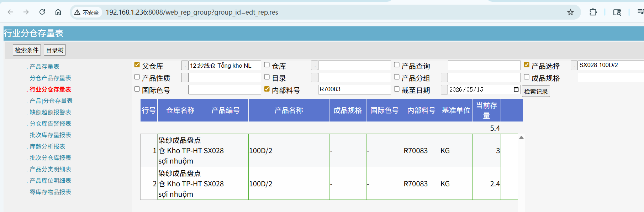Click the total value 5.4
The width and height of the screenshot is (644, 212).
[495, 128]
